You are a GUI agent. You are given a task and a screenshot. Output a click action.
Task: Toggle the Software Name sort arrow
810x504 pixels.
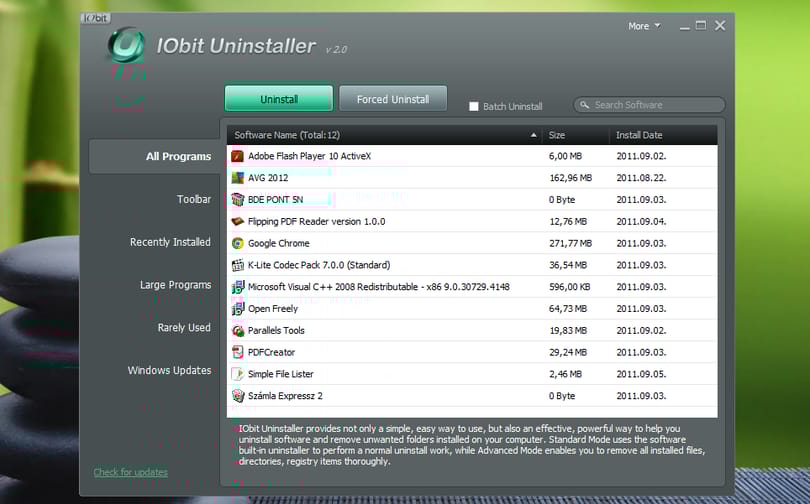pos(533,135)
